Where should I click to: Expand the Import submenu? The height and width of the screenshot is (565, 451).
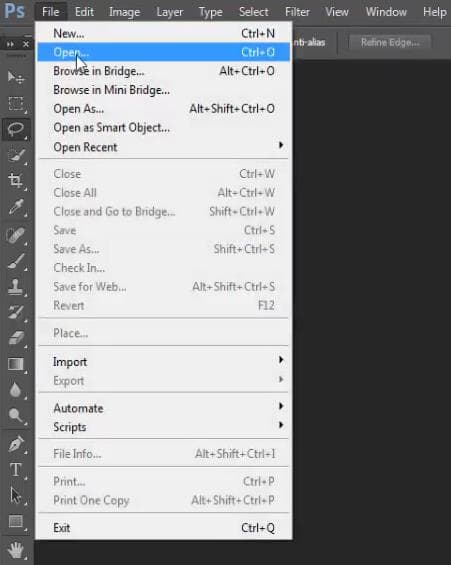point(164,362)
